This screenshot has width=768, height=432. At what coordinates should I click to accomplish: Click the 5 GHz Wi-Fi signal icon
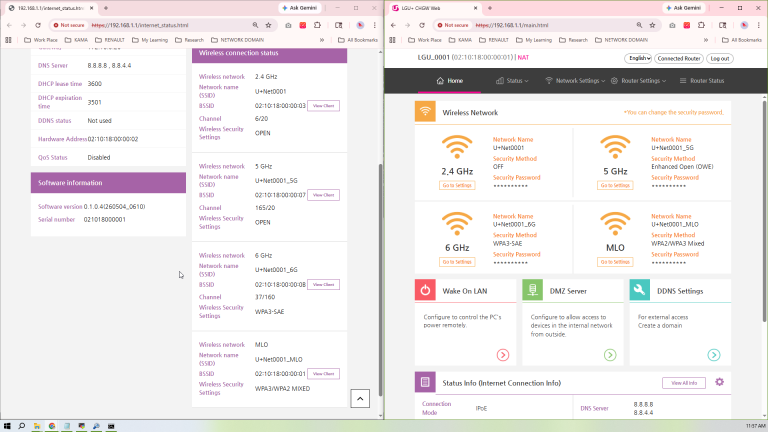pos(615,147)
